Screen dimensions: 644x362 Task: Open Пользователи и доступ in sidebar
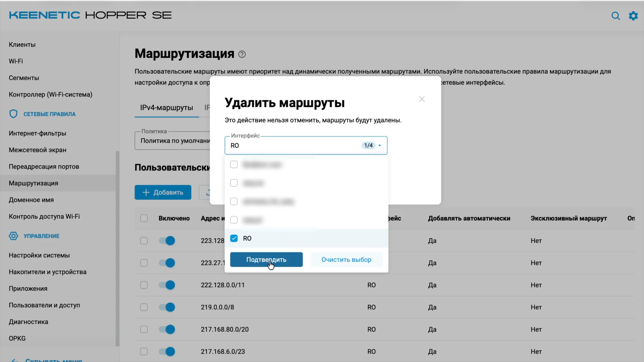click(x=44, y=305)
